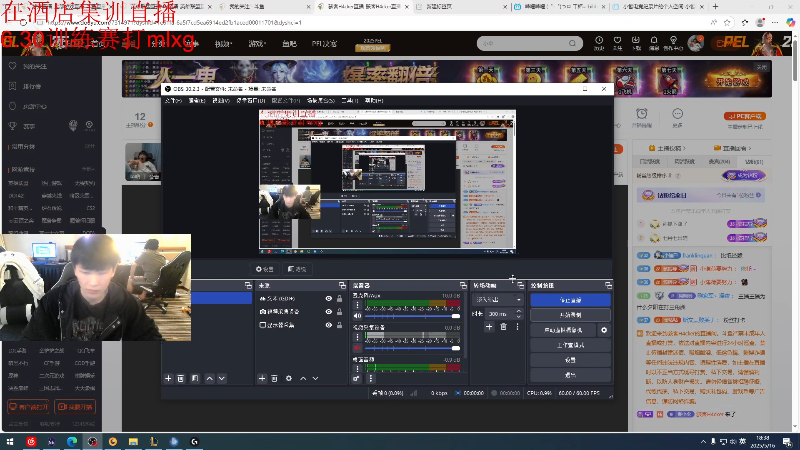Open OBS 停靠窗口(D) menu
Image resolution: width=800 pixels, height=450 pixels.
pyautogui.click(x=251, y=101)
